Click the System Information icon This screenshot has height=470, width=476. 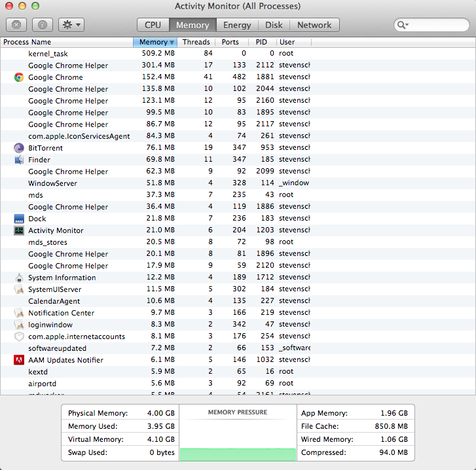(x=19, y=278)
